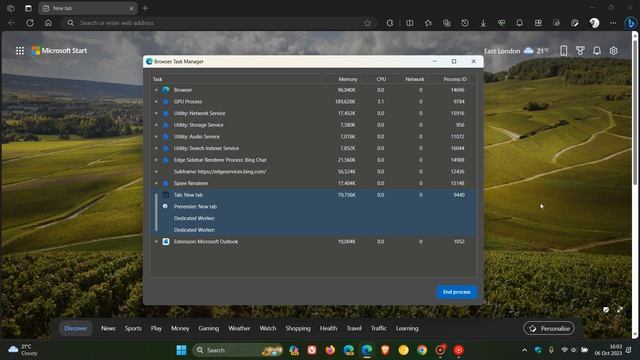This screenshot has width=640, height=360.
Task: Select the "Utility: Network Service" row
Action: 313,113
